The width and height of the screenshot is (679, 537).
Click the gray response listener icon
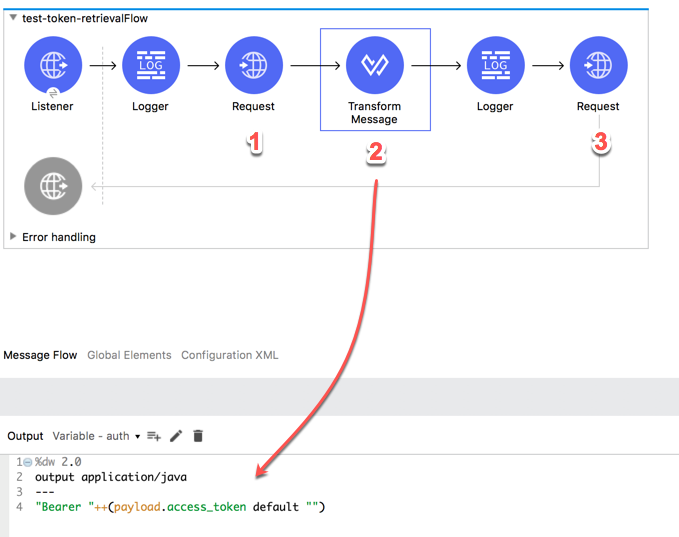(53, 186)
